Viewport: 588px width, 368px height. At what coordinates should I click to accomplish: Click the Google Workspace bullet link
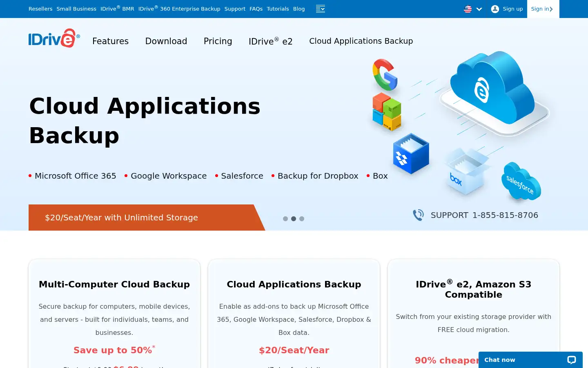pos(169,176)
